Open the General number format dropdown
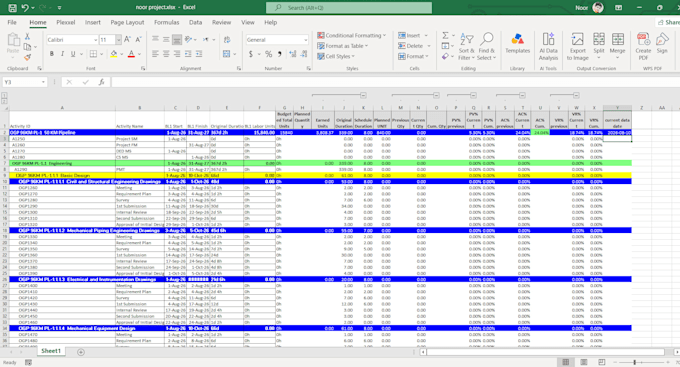 (x=306, y=39)
